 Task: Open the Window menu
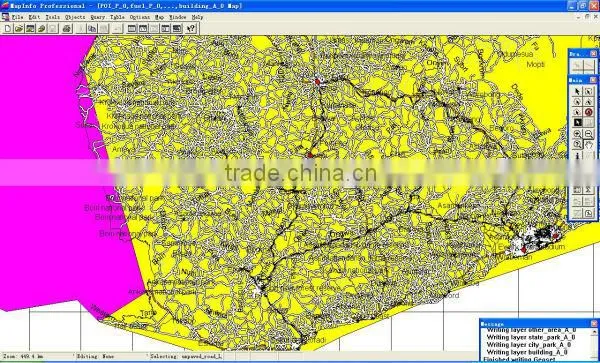click(x=178, y=17)
